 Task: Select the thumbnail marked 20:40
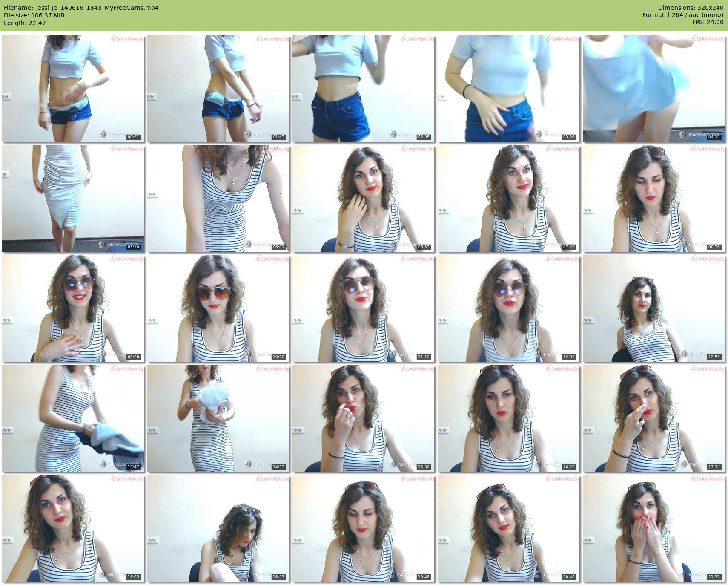click(509, 528)
